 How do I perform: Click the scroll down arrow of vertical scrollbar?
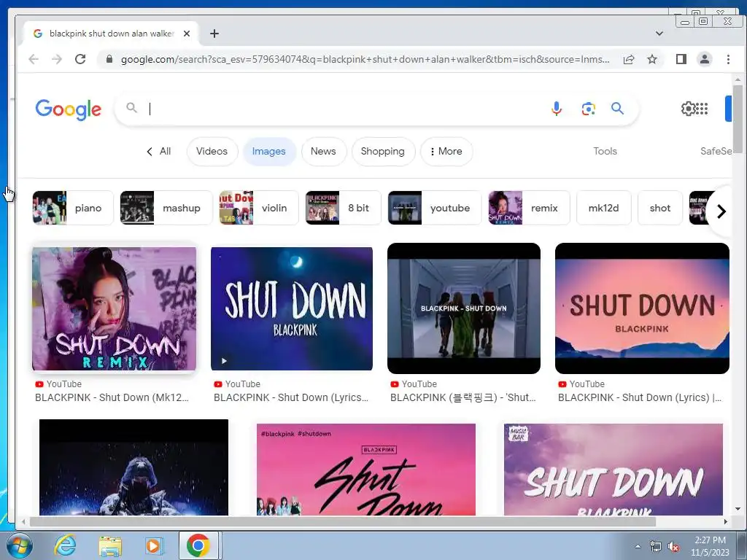click(x=738, y=509)
